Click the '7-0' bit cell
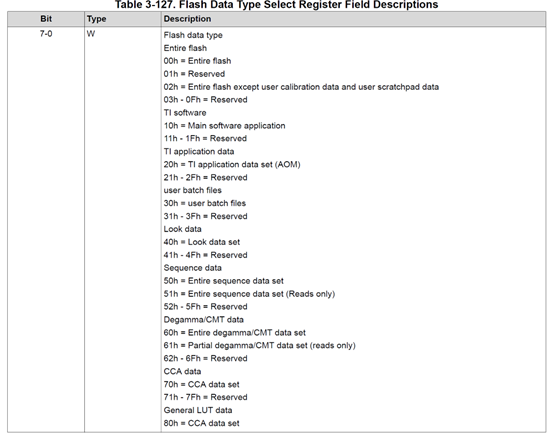 pyautogui.click(x=46, y=34)
